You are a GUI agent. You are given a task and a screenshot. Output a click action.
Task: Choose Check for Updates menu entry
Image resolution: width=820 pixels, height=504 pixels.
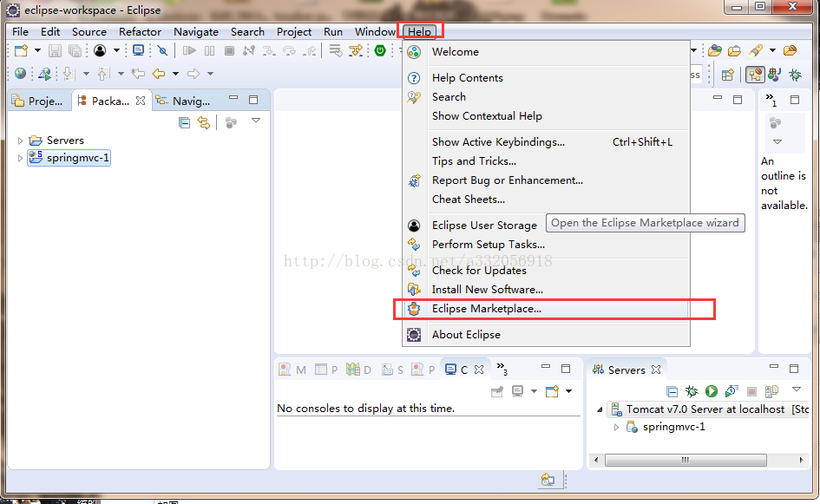point(546,271)
